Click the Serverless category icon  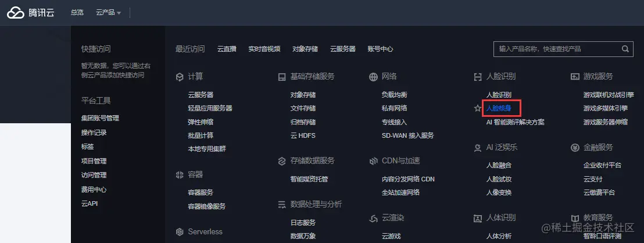pos(180,233)
